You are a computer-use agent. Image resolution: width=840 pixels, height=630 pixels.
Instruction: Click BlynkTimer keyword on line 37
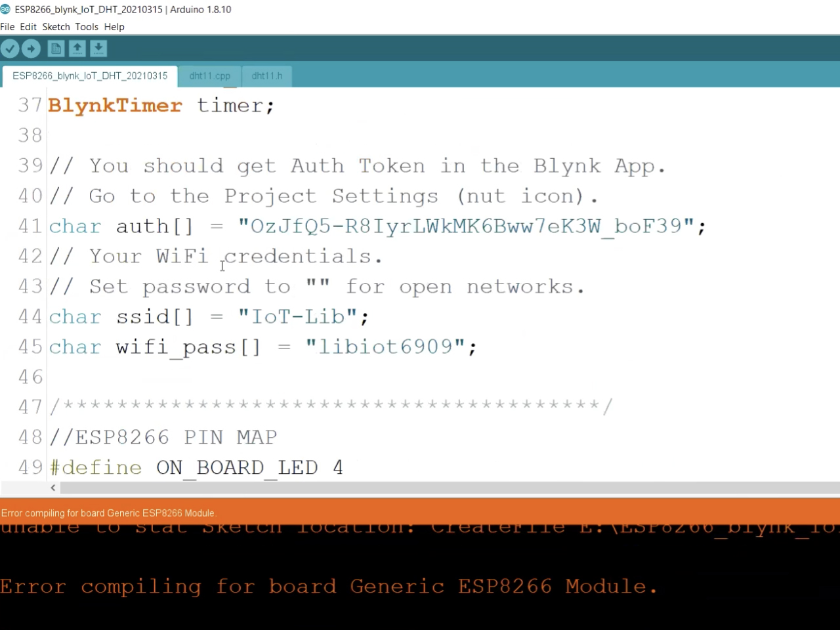(x=115, y=106)
